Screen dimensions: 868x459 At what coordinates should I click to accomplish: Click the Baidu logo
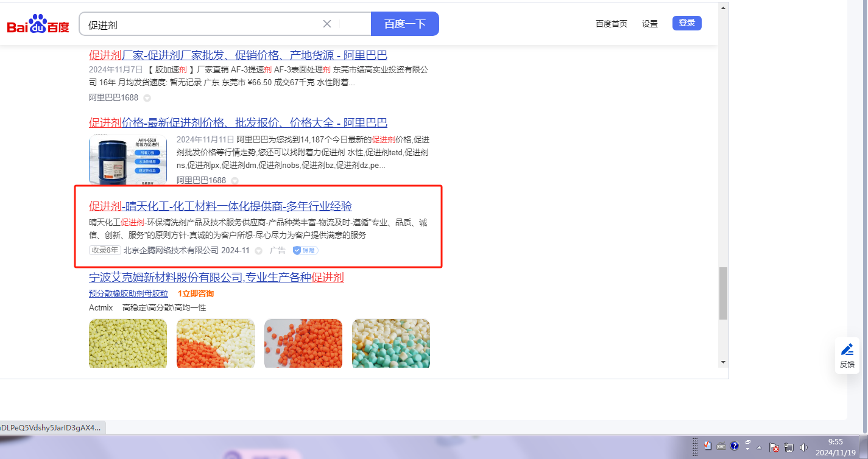(38, 24)
